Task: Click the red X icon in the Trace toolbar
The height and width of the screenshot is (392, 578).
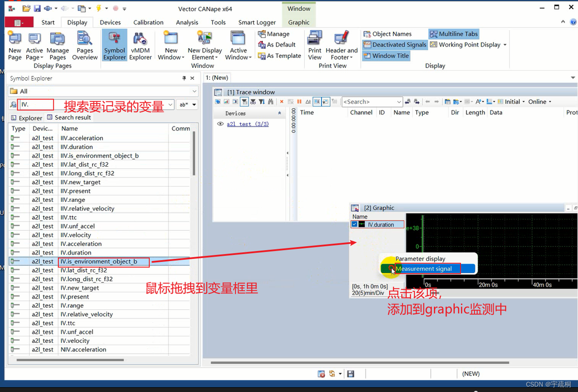Action: tap(282, 102)
